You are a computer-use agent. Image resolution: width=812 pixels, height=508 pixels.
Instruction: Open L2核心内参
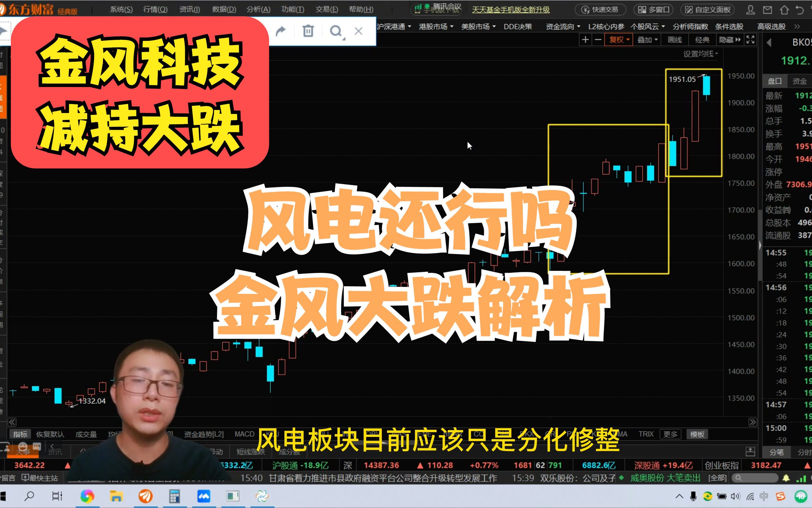coord(606,27)
